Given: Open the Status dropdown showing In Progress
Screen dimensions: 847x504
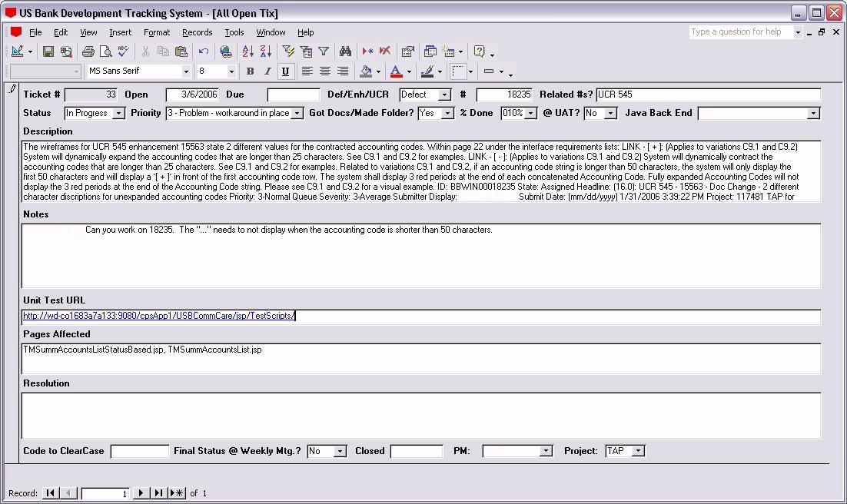Looking at the screenshot, I should click(118, 114).
